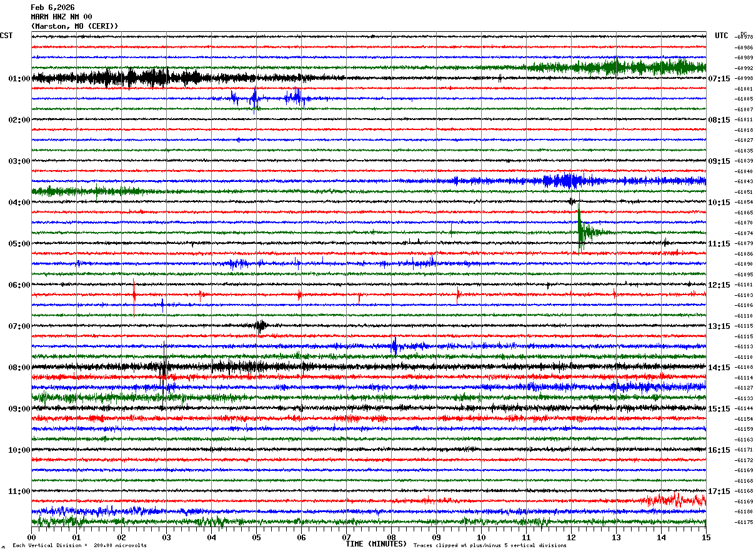Click the black burst on the 07:00 trace

coord(261,326)
